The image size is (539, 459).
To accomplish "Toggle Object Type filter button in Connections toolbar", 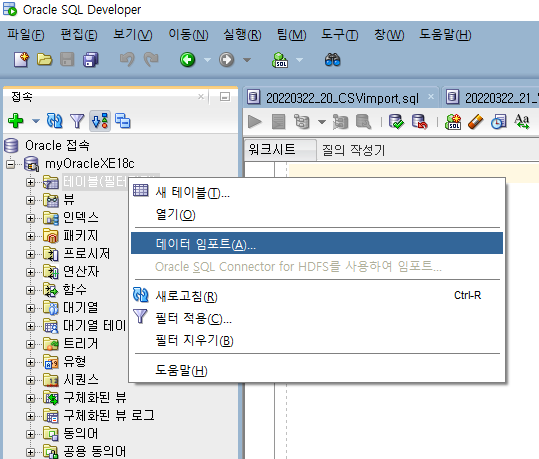I will tap(100, 121).
